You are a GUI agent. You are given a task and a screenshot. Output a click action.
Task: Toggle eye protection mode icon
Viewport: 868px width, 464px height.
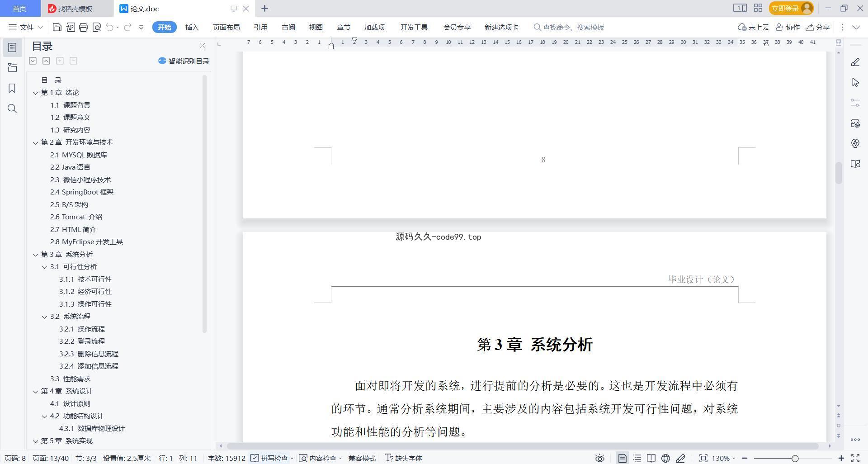599,458
